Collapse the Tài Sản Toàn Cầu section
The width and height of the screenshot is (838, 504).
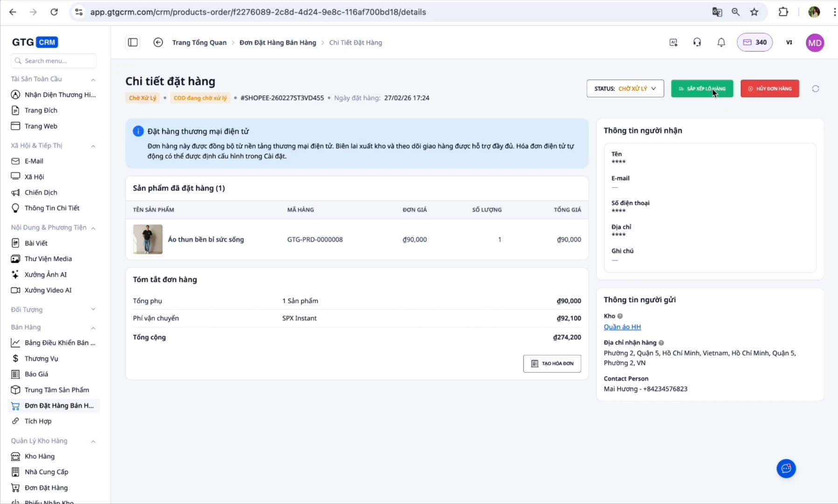click(93, 79)
